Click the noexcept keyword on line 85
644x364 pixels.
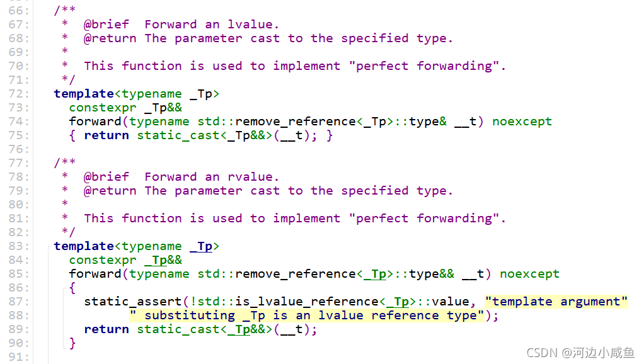pos(529,274)
